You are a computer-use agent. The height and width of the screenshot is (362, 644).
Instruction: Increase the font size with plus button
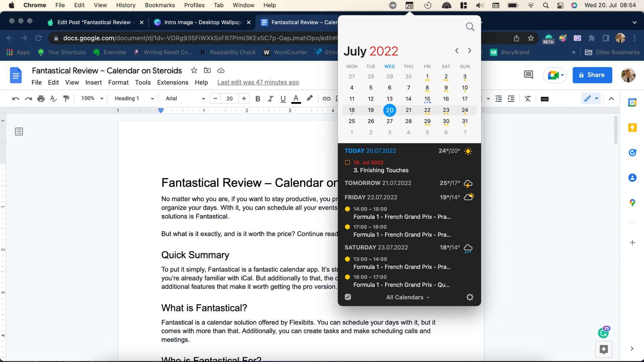click(x=244, y=99)
